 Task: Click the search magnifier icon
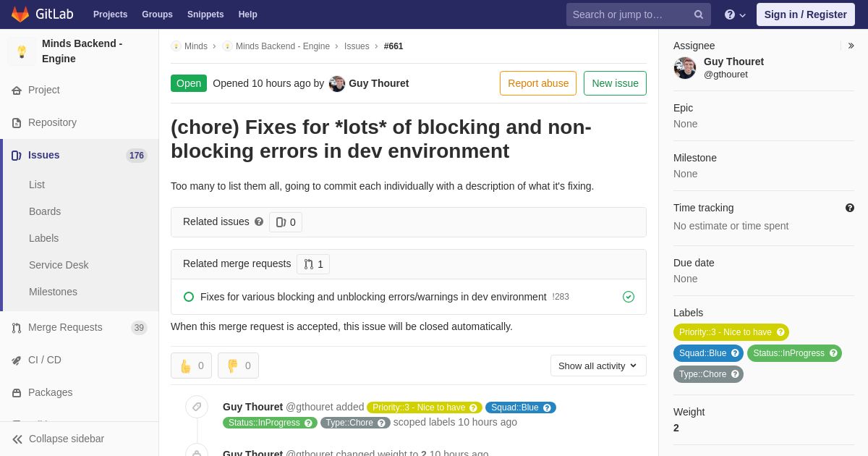[x=699, y=14]
